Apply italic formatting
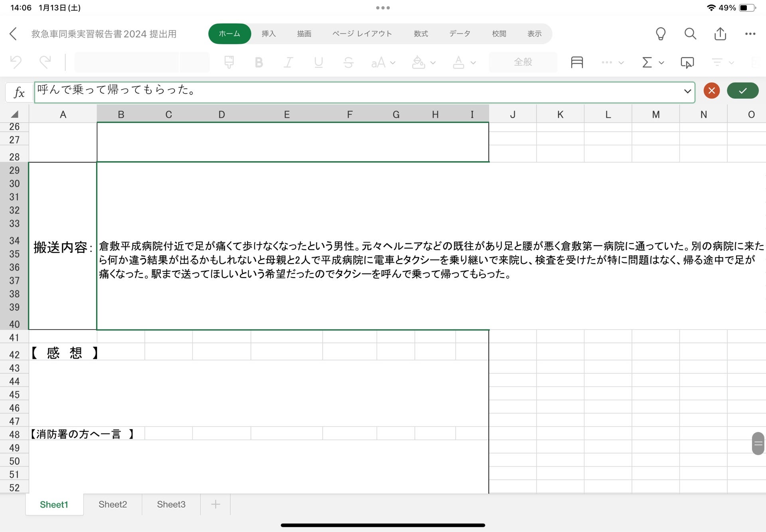This screenshot has height=532, width=766. click(x=288, y=62)
